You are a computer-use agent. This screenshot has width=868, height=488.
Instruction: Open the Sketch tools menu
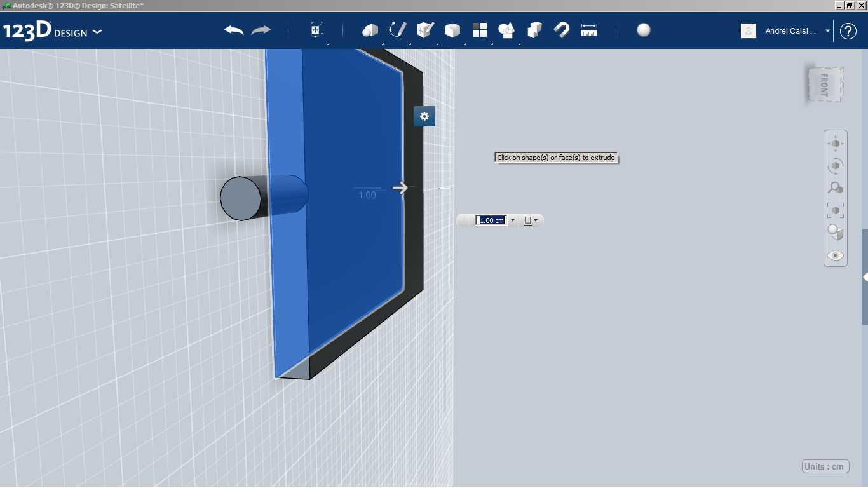click(397, 30)
